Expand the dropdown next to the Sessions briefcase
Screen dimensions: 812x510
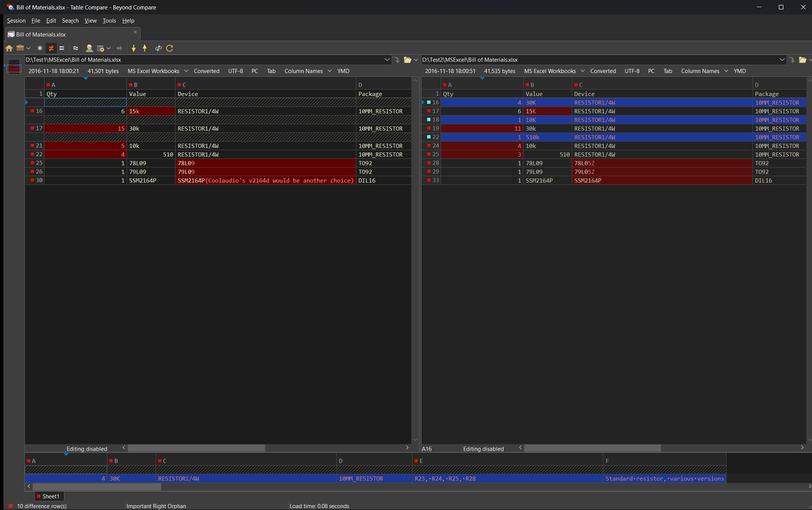click(x=28, y=48)
